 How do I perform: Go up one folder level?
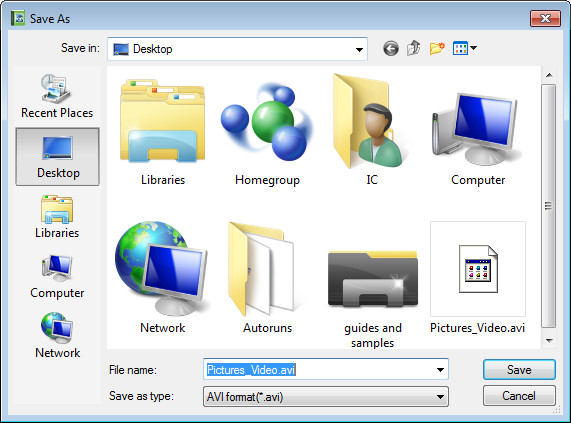(x=414, y=48)
